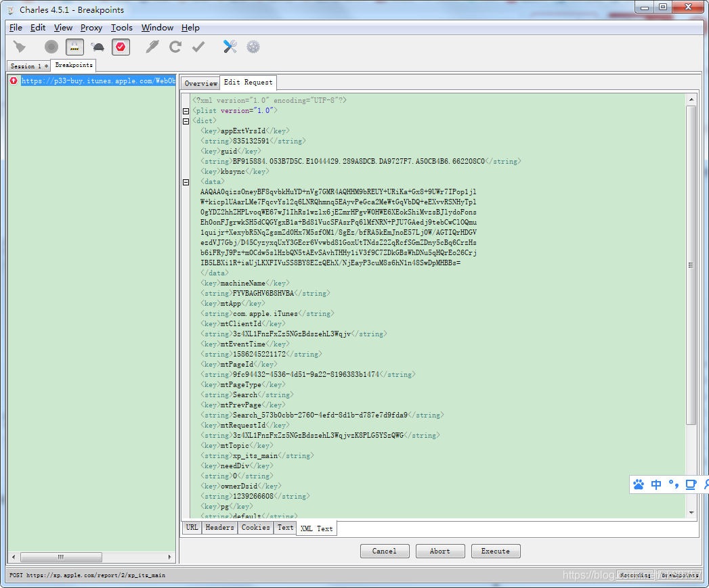
Task: Open the Headers bottom tab
Action: pos(220,527)
